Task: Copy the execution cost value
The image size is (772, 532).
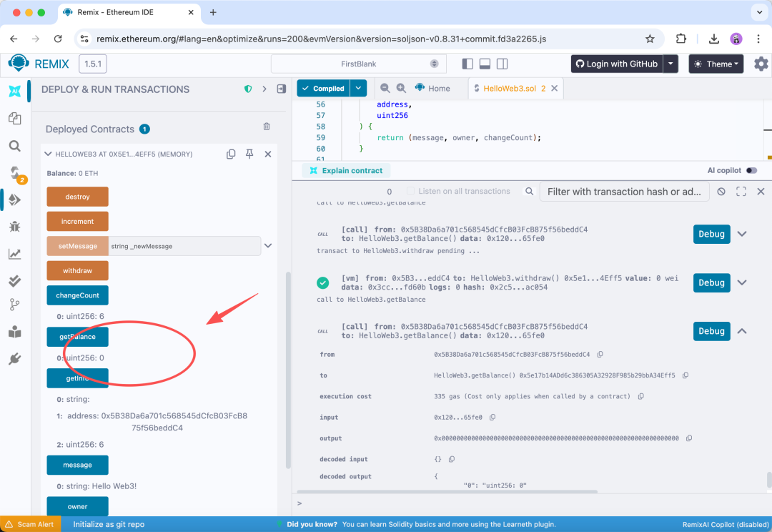Action: 641,397
